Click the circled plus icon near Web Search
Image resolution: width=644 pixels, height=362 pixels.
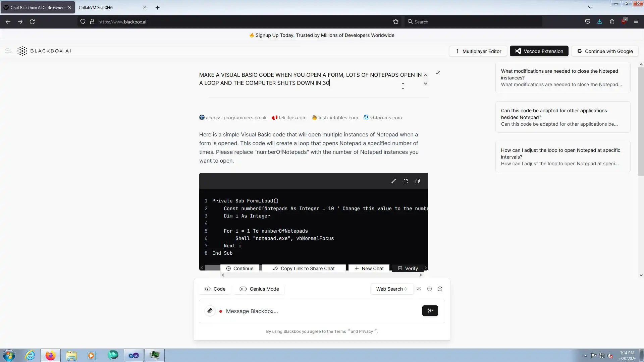click(440, 289)
